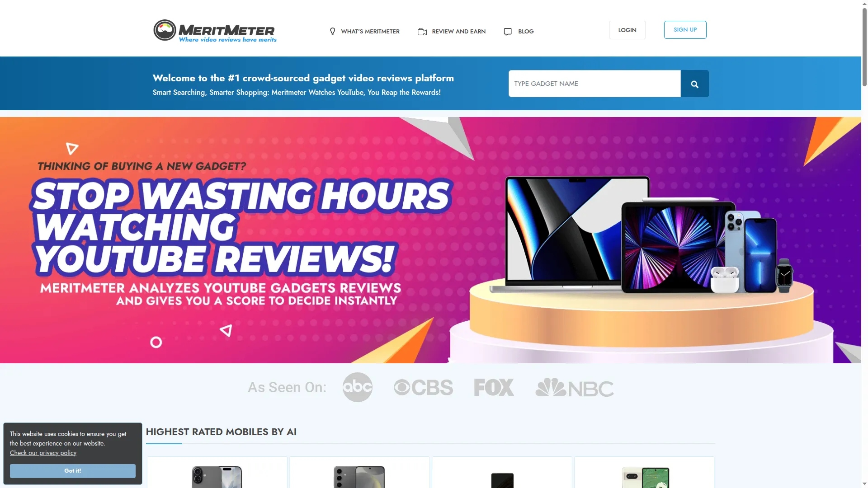Click the Sign Up button

point(685,30)
